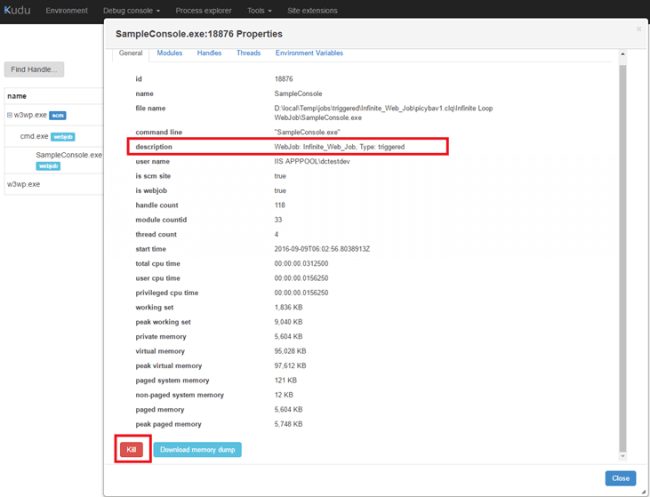
Task: Click the scm badge next to w3wp.exe
Action: [58, 115]
